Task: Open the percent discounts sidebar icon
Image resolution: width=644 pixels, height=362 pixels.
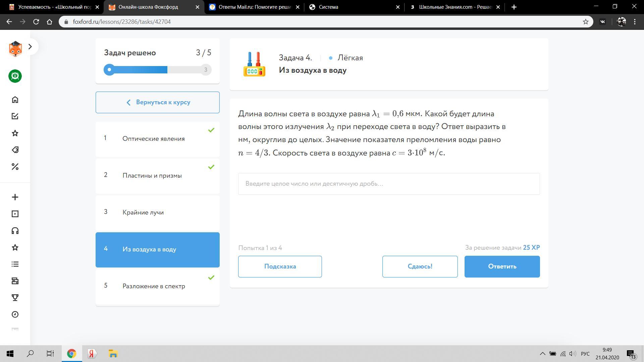Action: click(x=15, y=167)
